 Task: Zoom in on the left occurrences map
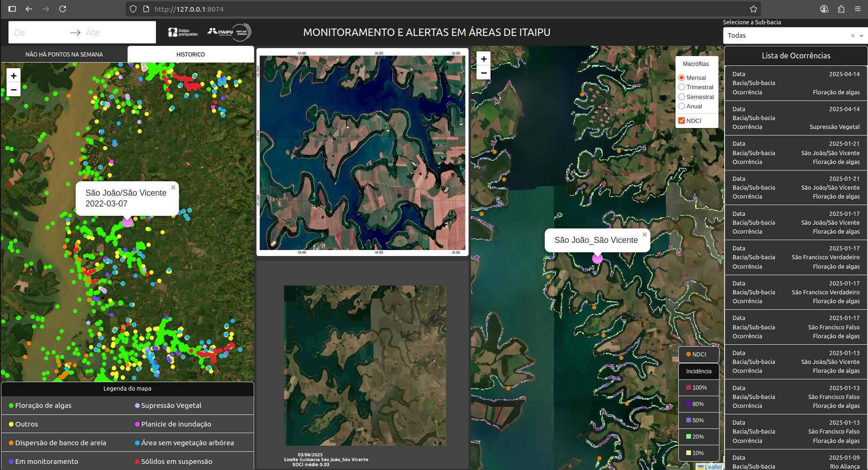pos(14,76)
